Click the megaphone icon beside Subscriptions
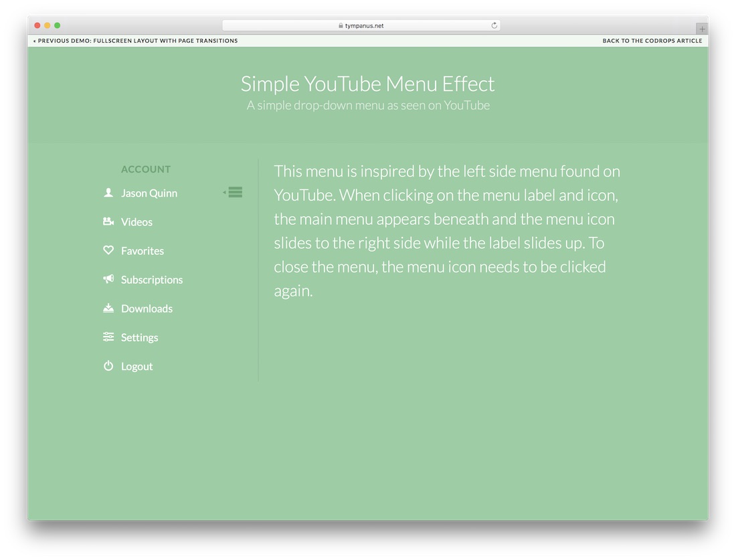This screenshot has height=560, width=736. [108, 279]
